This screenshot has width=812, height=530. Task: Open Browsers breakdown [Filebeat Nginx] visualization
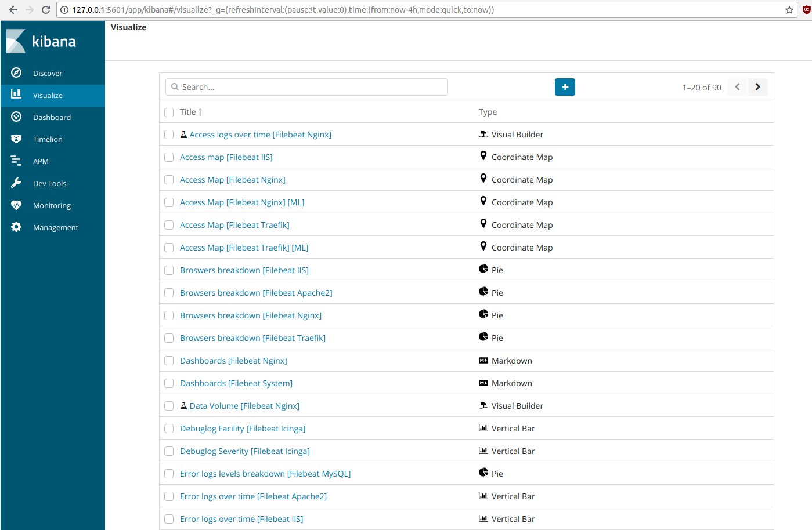pos(251,315)
